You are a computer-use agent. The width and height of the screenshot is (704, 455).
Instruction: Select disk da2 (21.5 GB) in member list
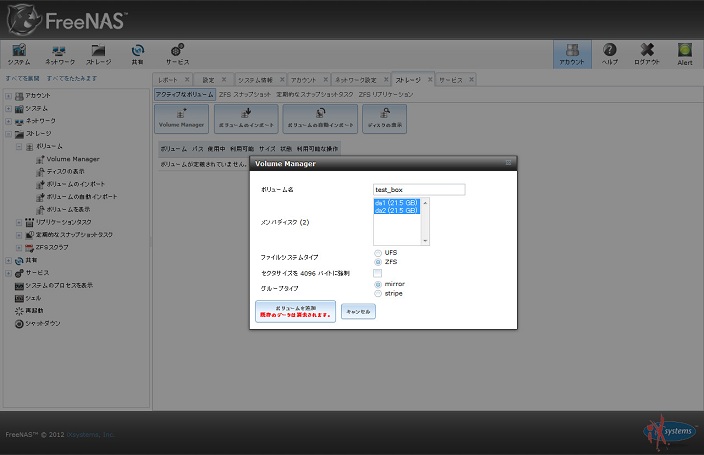pos(396,210)
